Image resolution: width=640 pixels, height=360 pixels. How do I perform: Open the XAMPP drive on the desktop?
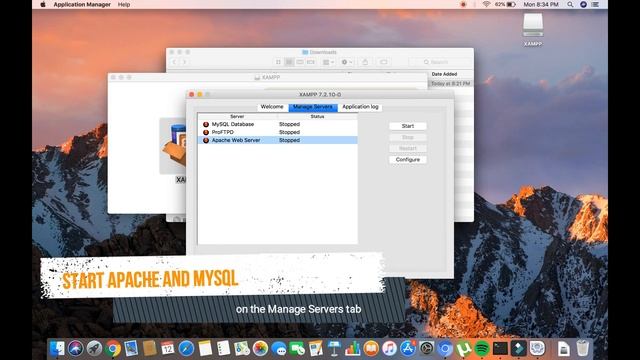click(x=533, y=29)
